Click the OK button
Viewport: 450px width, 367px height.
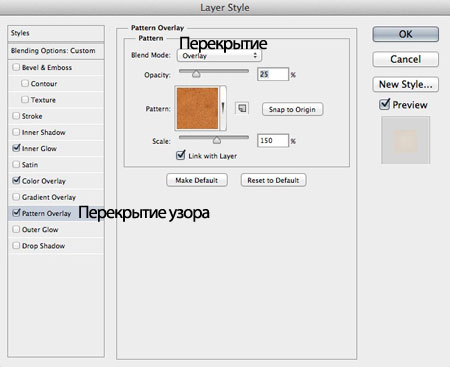pyautogui.click(x=405, y=34)
